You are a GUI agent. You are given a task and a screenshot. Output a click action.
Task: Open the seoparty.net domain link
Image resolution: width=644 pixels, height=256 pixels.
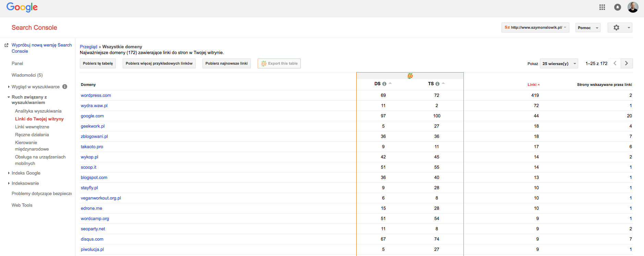pyautogui.click(x=93, y=229)
